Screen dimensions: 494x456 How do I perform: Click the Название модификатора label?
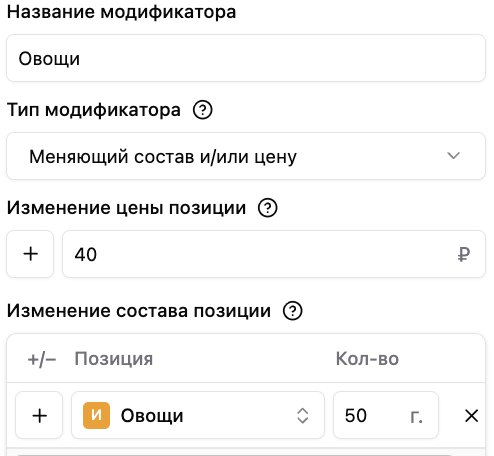[x=121, y=12]
